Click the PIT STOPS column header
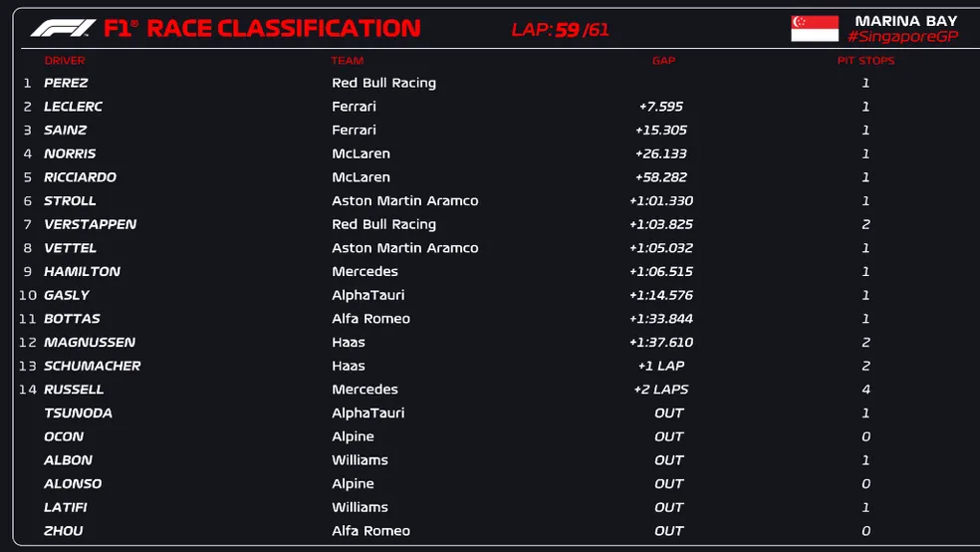The image size is (980, 552). pos(865,61)
